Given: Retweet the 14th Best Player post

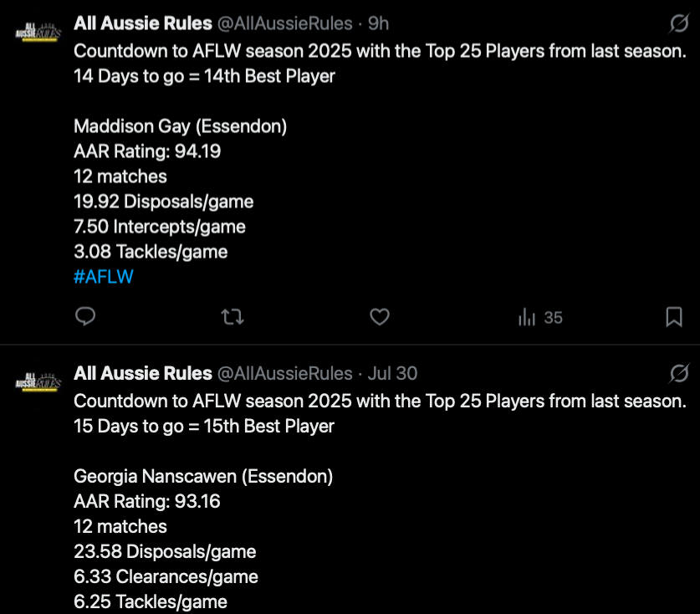Looking at the screenshot, I should [x=232, y=317].
